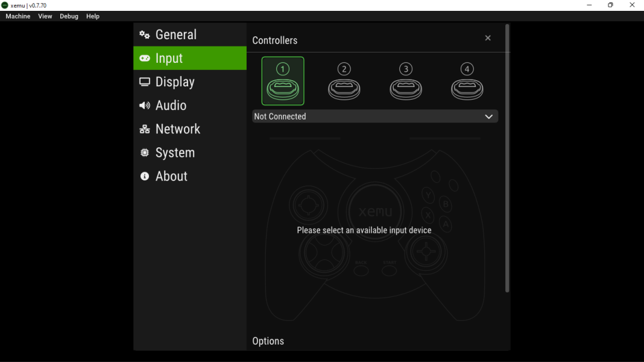Close the settings panel with X

487,38
